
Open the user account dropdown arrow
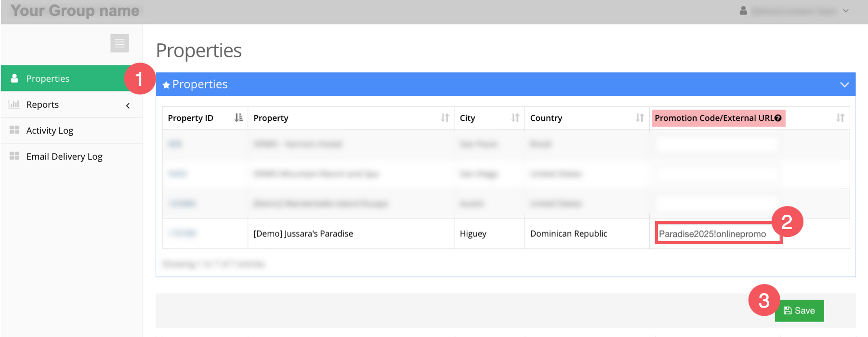coord(845,11)
